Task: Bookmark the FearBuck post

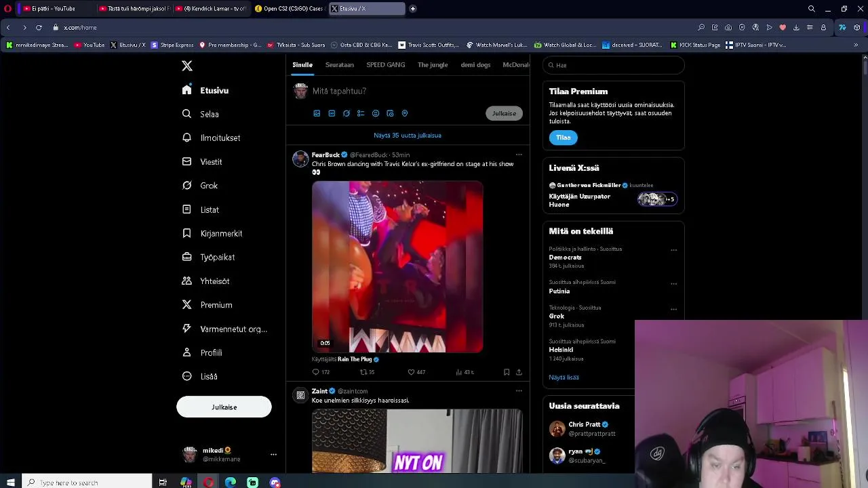Action: (507, 372)
